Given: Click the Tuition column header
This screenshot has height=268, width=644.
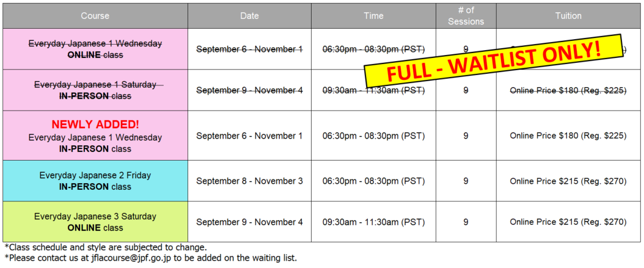Looking at the screenshot, I should [568, 16].
